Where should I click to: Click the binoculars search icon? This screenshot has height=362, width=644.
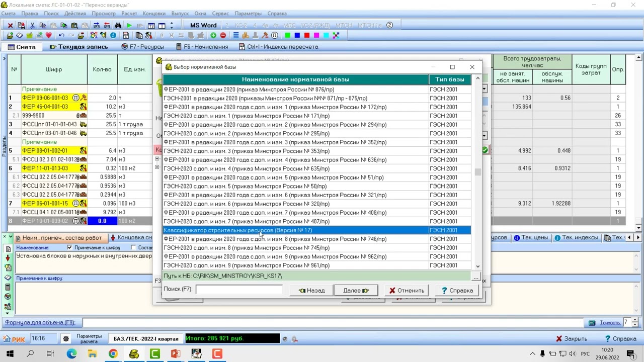click(118, 25)
